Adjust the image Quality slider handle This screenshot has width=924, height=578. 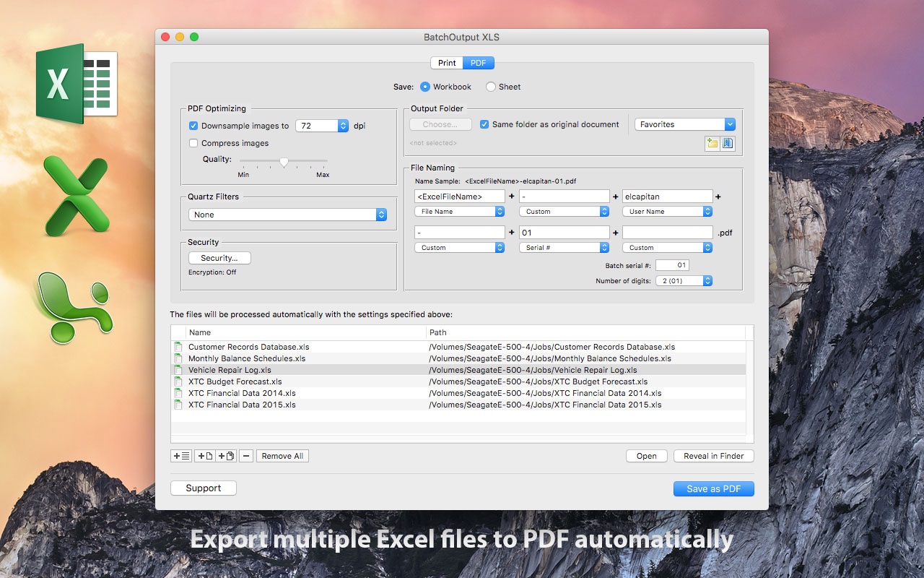coord(284,162)
